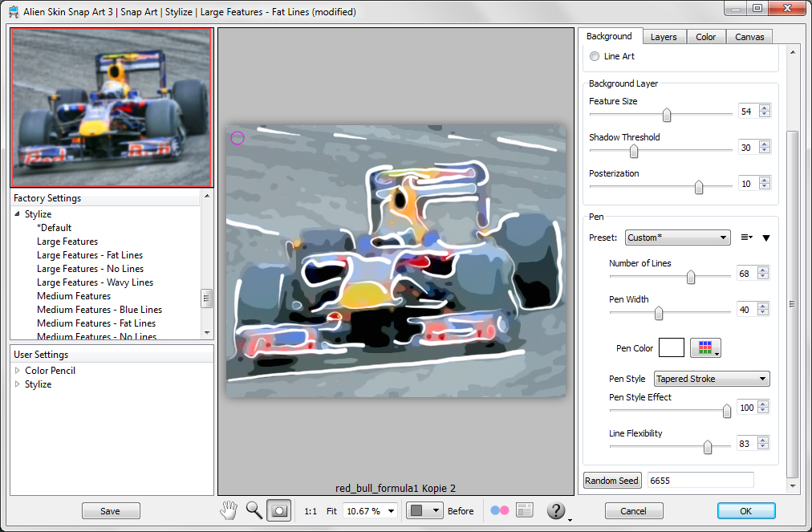
Task: Click the Pen Width slider handle
Action: coord(659,313)
